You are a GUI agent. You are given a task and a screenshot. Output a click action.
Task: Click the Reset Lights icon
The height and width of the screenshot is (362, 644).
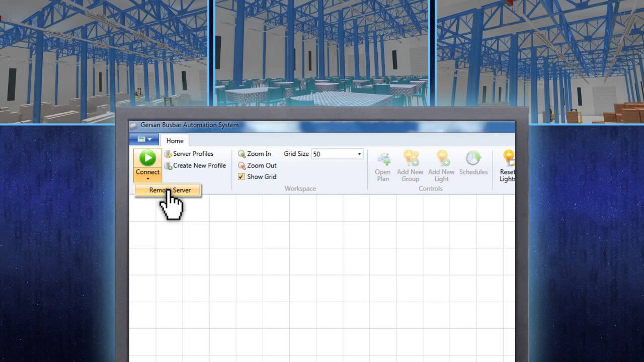coord(508,158)
